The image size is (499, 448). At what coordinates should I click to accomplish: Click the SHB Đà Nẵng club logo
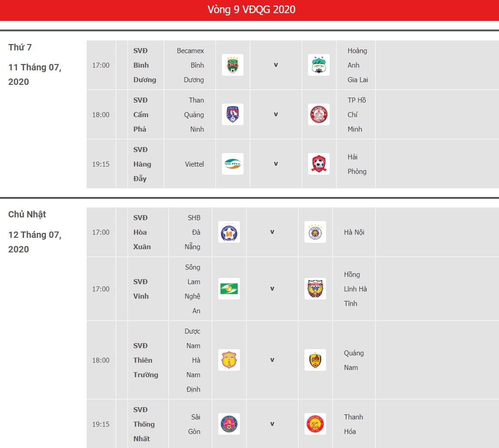(229, 232)
